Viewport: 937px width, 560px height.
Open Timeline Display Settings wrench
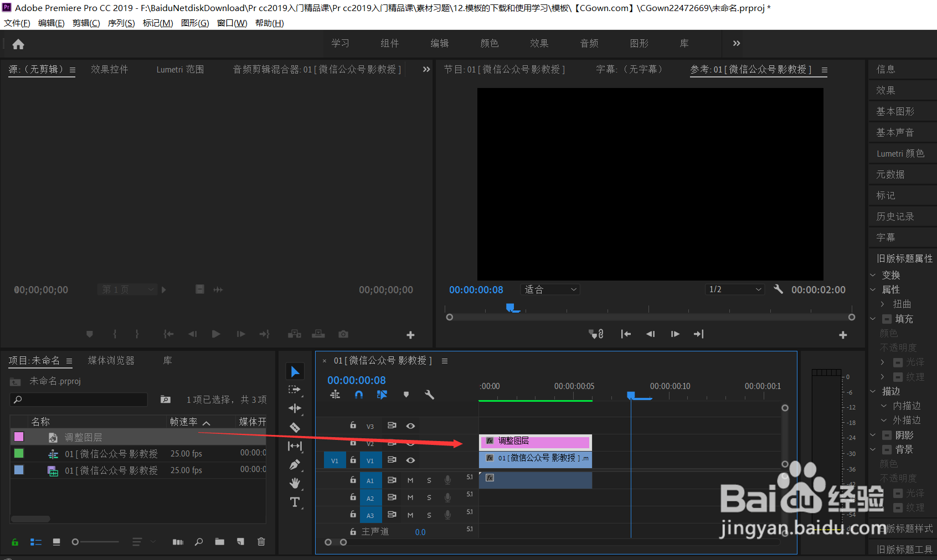point(429,395)
